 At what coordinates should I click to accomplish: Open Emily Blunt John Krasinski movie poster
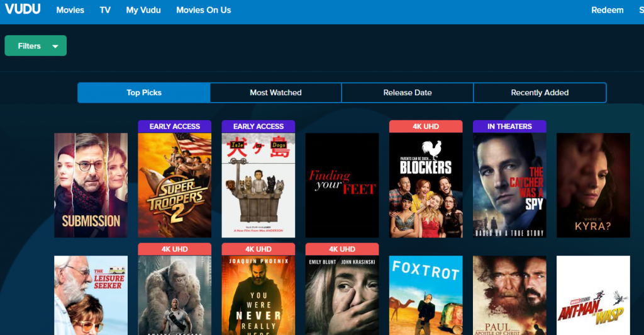[x=342, y=295]
